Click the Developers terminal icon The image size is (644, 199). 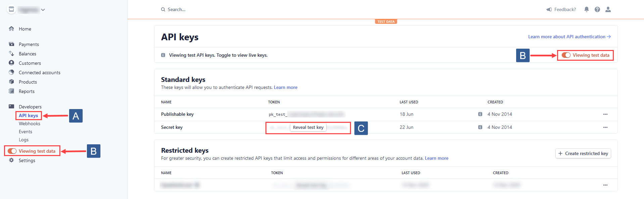point(11,106)
